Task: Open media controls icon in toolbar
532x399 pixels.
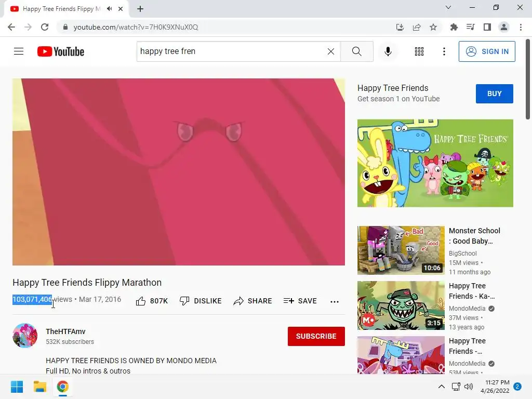Action: [470, 27]
